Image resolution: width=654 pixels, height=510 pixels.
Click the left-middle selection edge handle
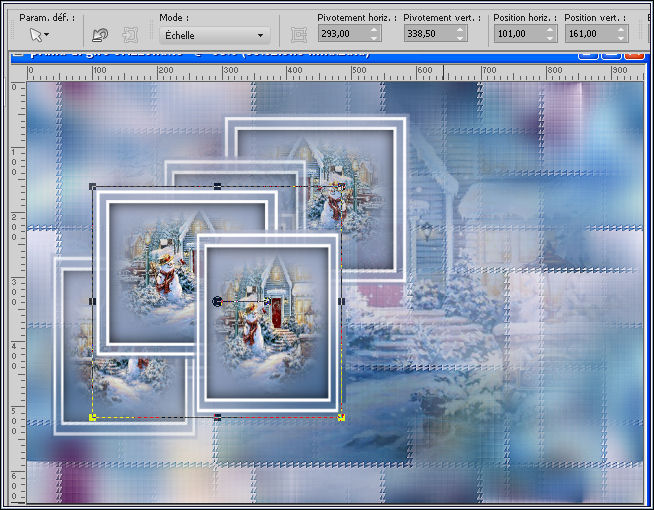coord(93,301)
